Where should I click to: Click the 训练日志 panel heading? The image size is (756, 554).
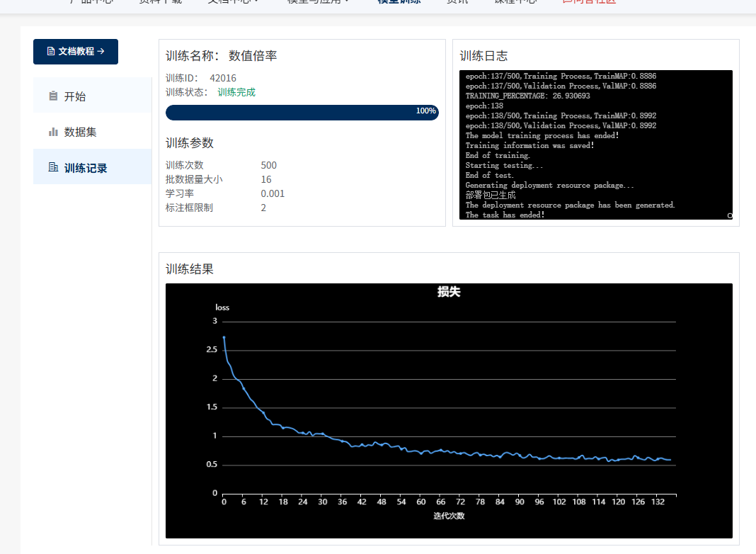[x=483, y=56]
